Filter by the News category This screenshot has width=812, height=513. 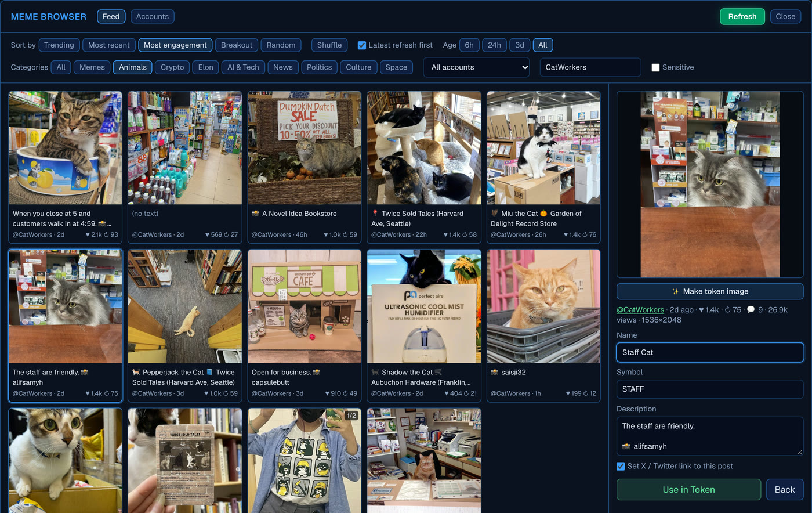pyautogui.click(x=283, y=67)
